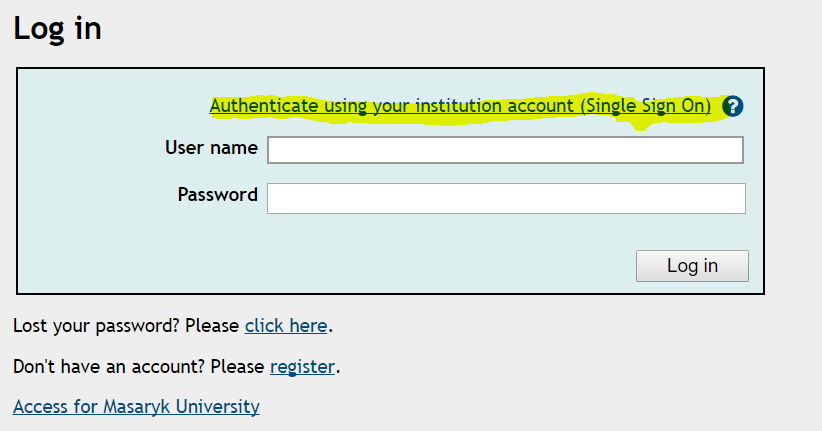This screenshot has width=822, height=431.
Task: Follow the "click here" password recovery link
Action: (x=286, y=325)
